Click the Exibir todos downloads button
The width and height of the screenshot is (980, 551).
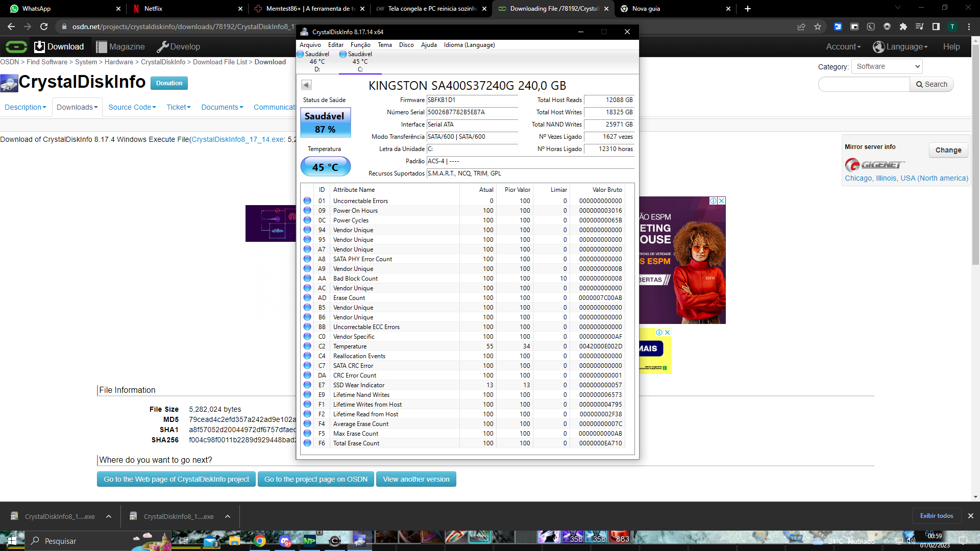point(937,516)
